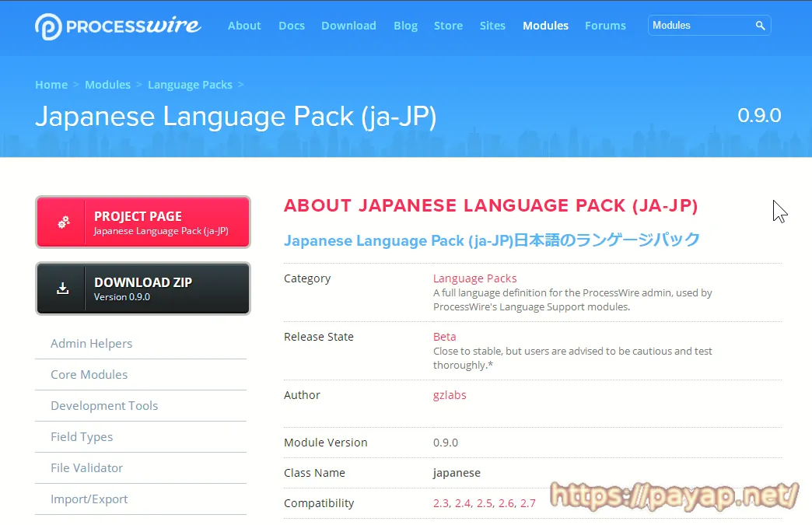
Task: Click the gears icon on Project Page button
Action: [62, 222]
